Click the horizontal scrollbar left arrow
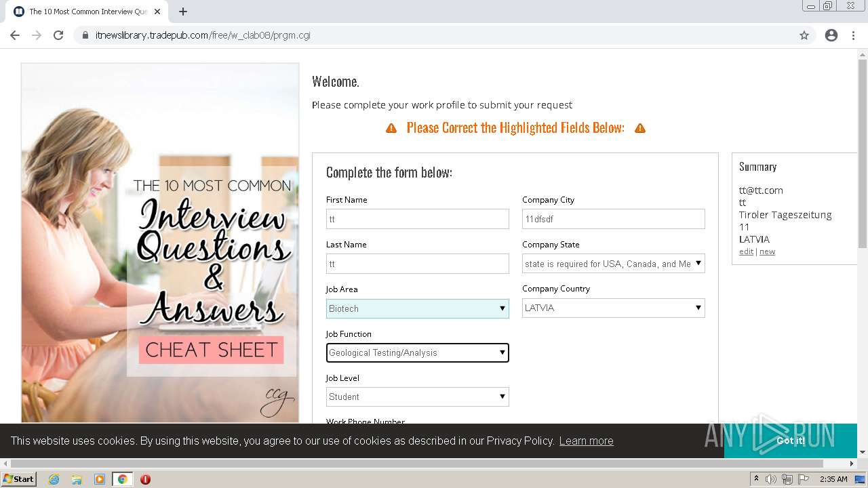 5,464
